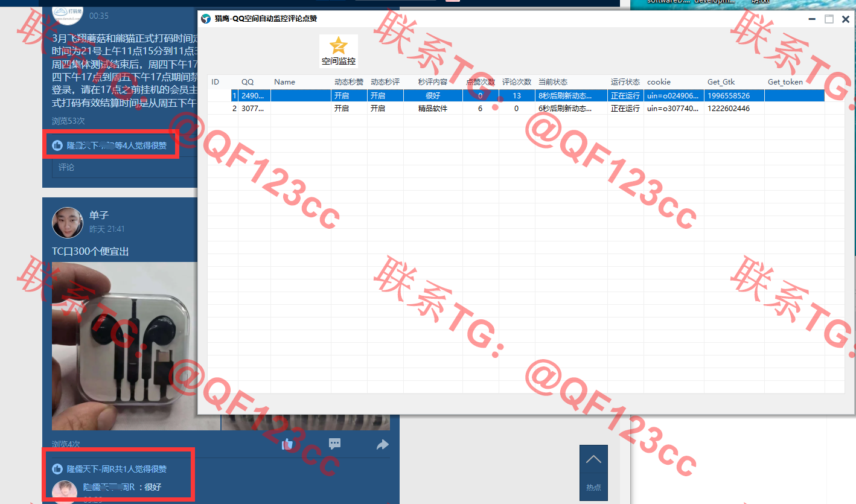The width and height of the screenshot is (856, 504).
Task: Click cookie cell uin=o307740...
Action: click(674, 109)
